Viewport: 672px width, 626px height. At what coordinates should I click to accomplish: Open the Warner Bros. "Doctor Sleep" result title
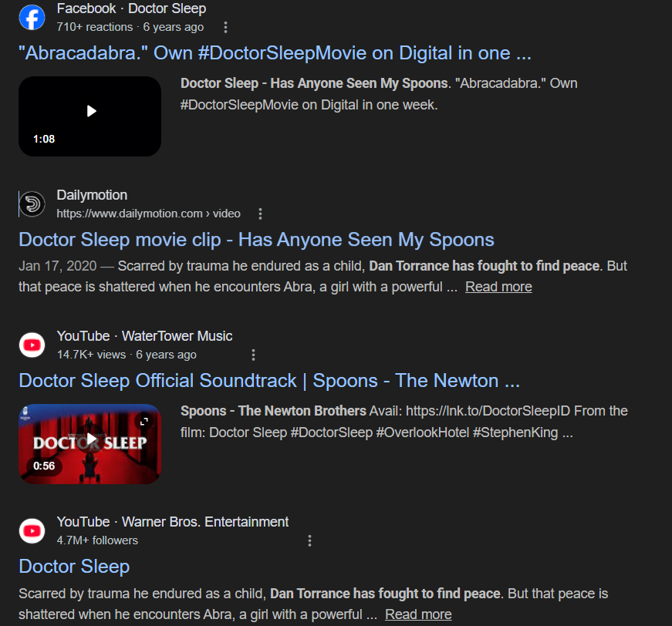coord(74,567)
